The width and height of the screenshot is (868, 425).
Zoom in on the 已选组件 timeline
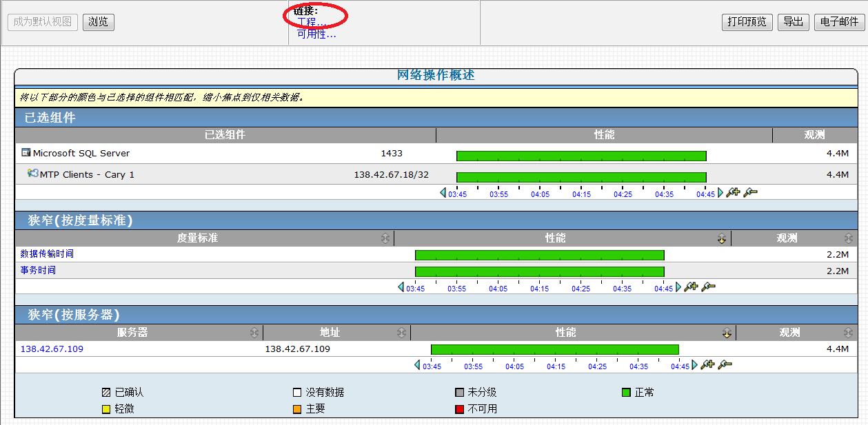[733, 192]
